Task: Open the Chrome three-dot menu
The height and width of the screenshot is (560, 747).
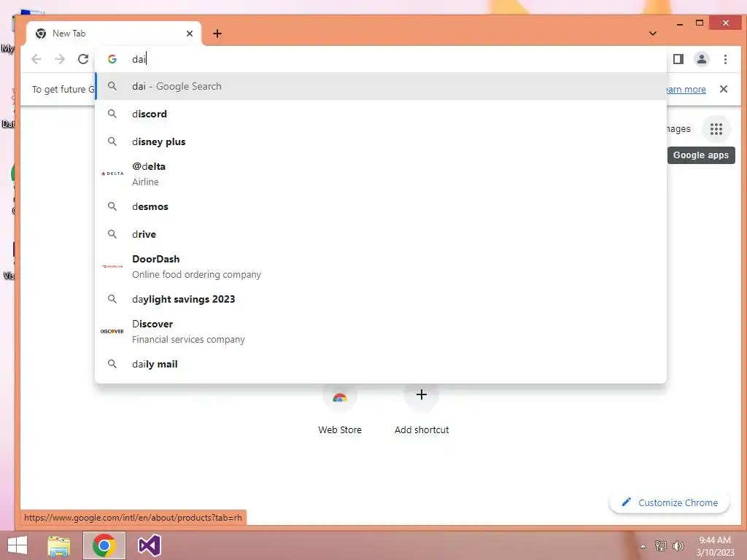Action: (x=725, y=59)
